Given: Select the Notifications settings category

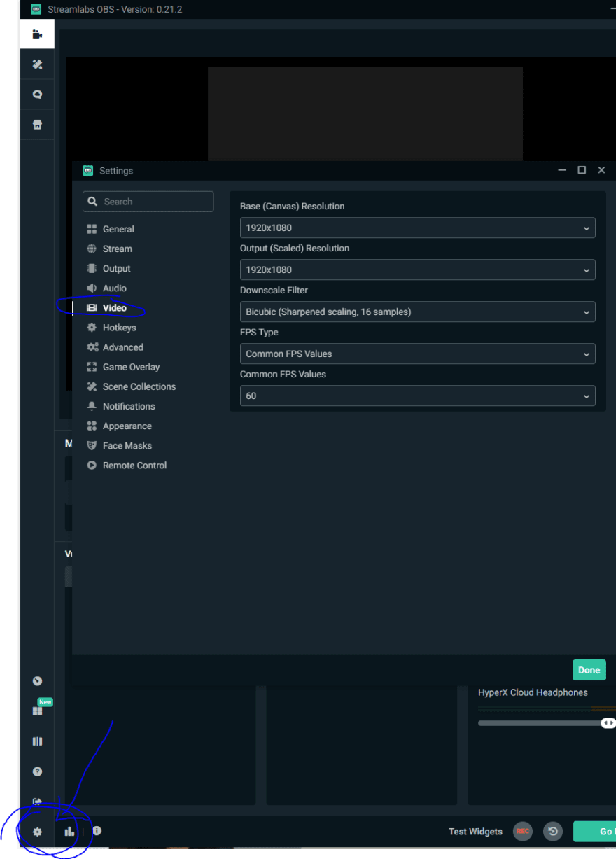Looking at the screenshot, I should 129,406.
